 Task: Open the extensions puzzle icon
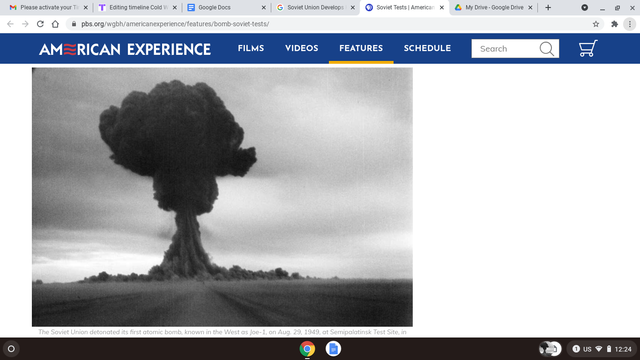click(x=614, y=24)
